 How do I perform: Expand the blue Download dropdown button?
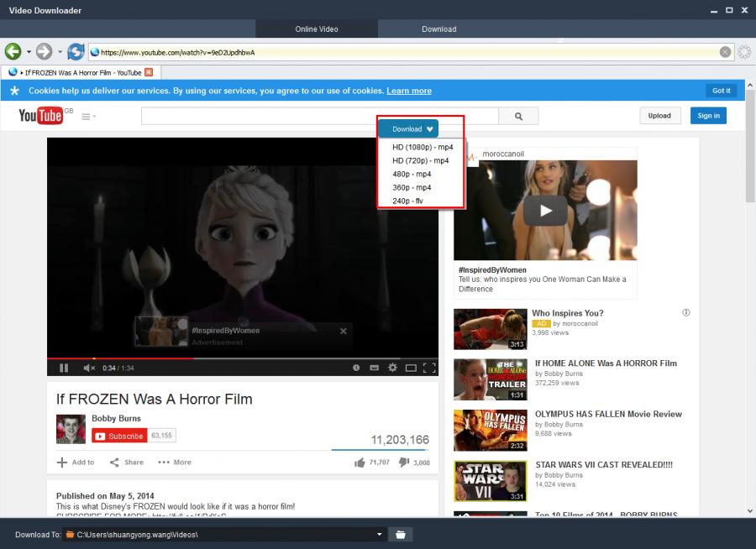408,129
